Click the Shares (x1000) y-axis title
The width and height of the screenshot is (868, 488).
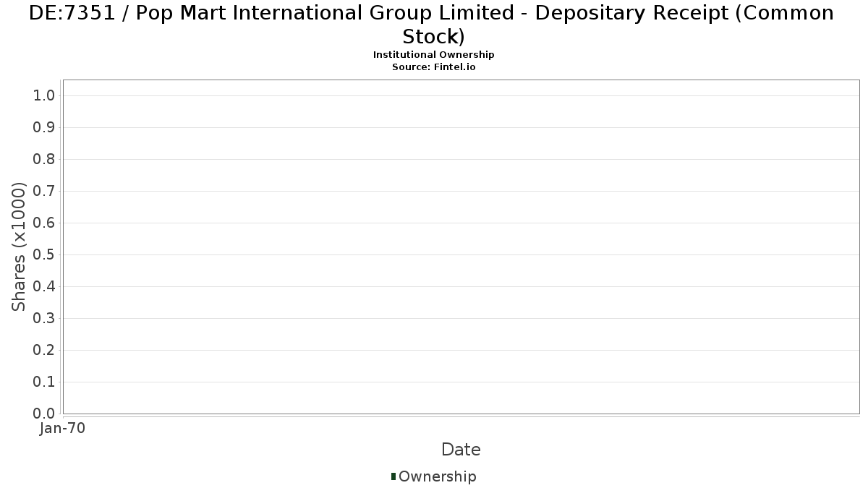(x=19, y=247)
